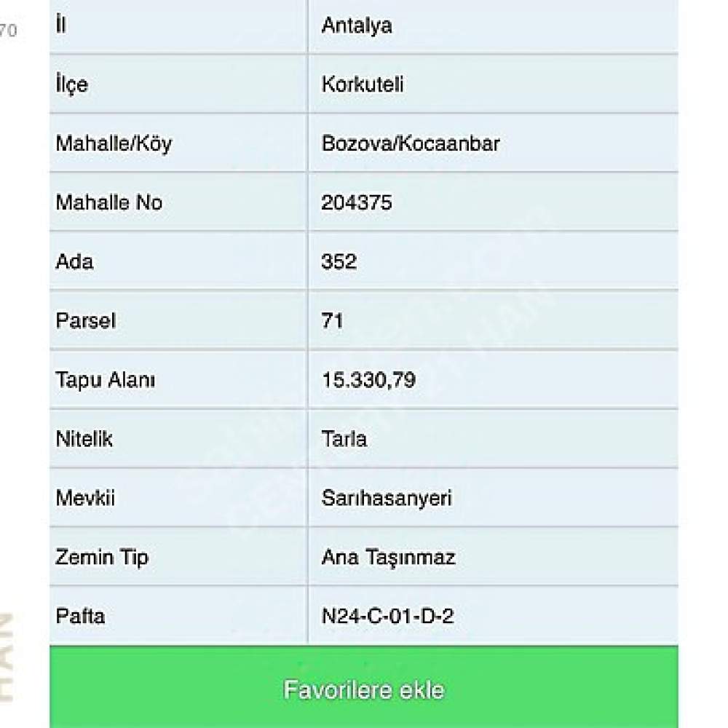Click the Mevkii row label

point(85,498)
